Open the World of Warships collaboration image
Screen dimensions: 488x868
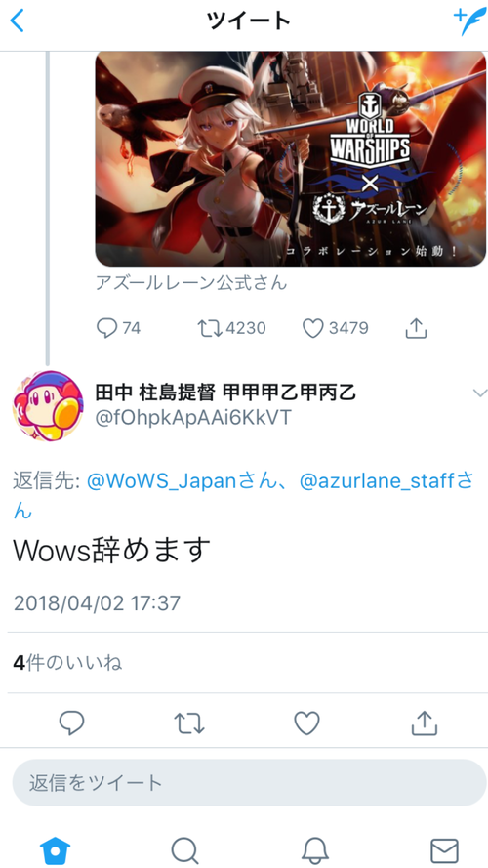[x=291, y=159]
